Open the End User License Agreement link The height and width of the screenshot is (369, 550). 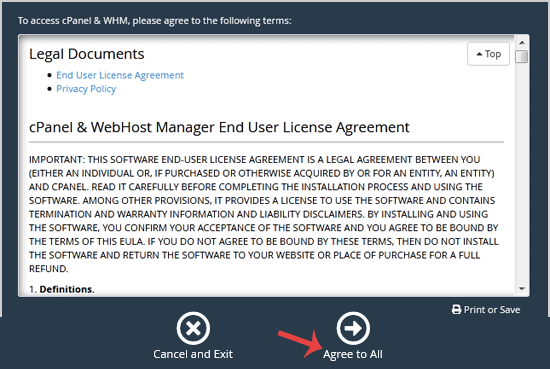(x=120, y=75)
